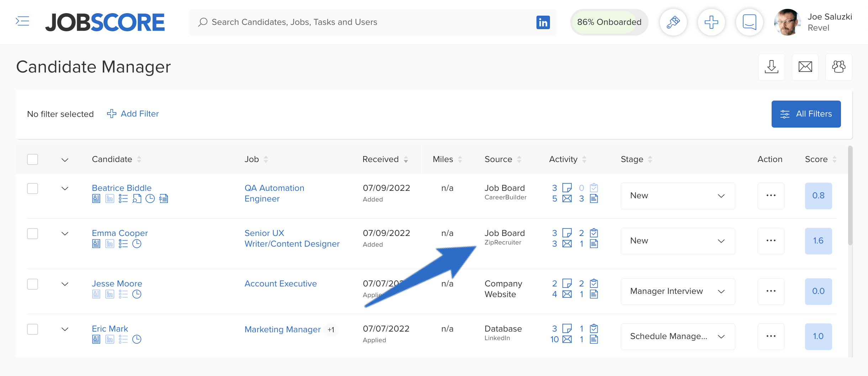Check the Emma Cooper row checkbox
Image resolution: width=868 pixels, height=376 pixels.
[x=32, y=233]
